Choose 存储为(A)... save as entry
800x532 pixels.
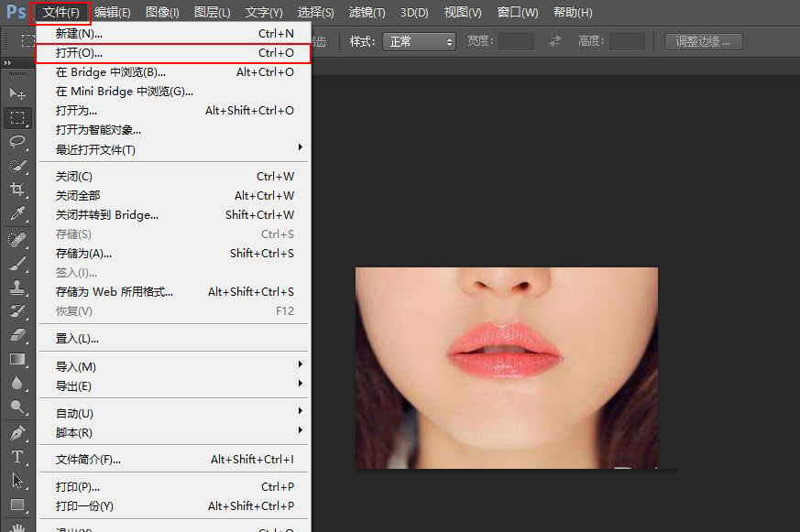83,253
